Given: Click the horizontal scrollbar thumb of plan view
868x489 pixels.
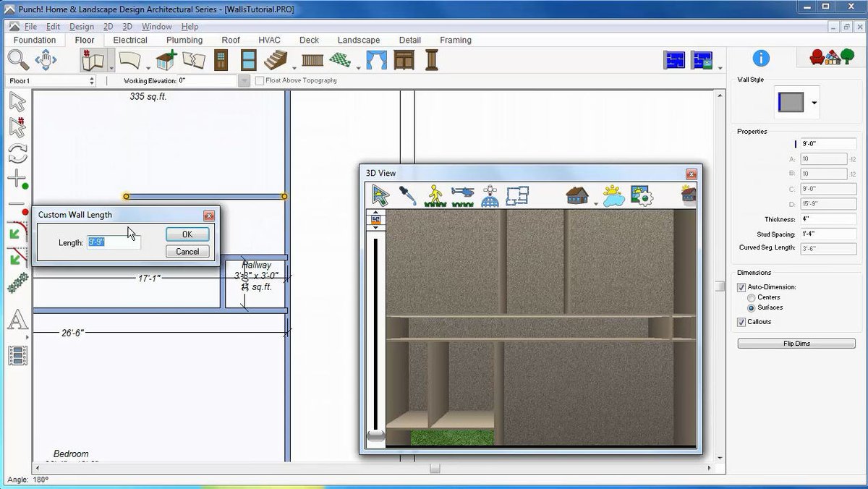Looking at the screenshot, I should [x=434, y=469].
